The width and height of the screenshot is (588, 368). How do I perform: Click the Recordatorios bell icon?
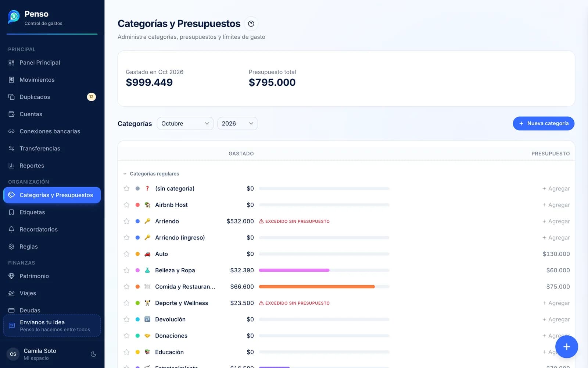[x=11, y=229]
